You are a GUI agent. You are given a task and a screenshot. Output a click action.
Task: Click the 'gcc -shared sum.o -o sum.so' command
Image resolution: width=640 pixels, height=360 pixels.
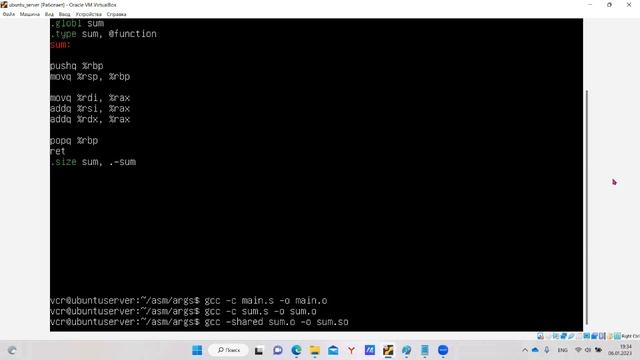(276, 322)
